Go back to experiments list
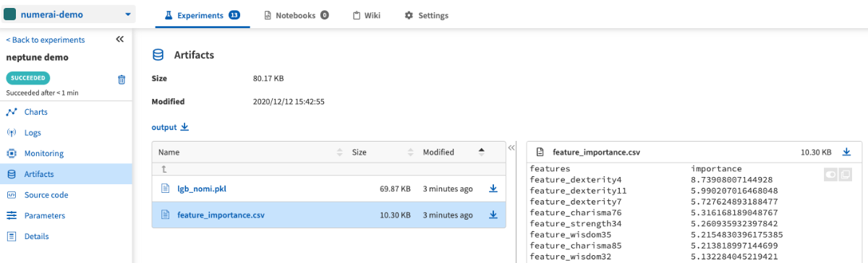Viewport: 868px width, 263px height. pos(46,40)
